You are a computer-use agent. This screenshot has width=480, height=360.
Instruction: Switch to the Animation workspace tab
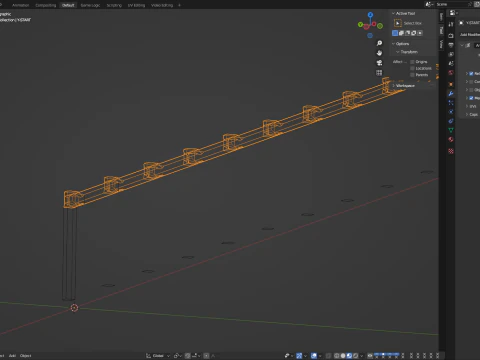click(x=20, y=5)
